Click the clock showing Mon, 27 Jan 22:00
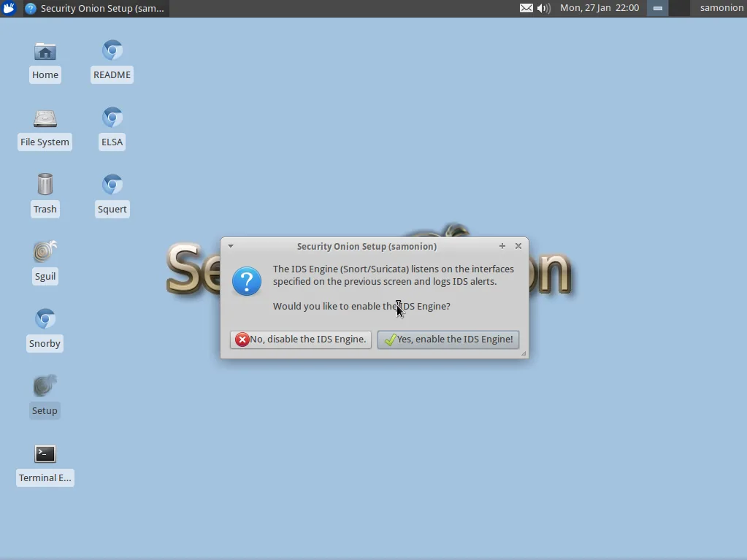This screenshot has height=560, width=747. pyautogui.click(x=599, y=8)
